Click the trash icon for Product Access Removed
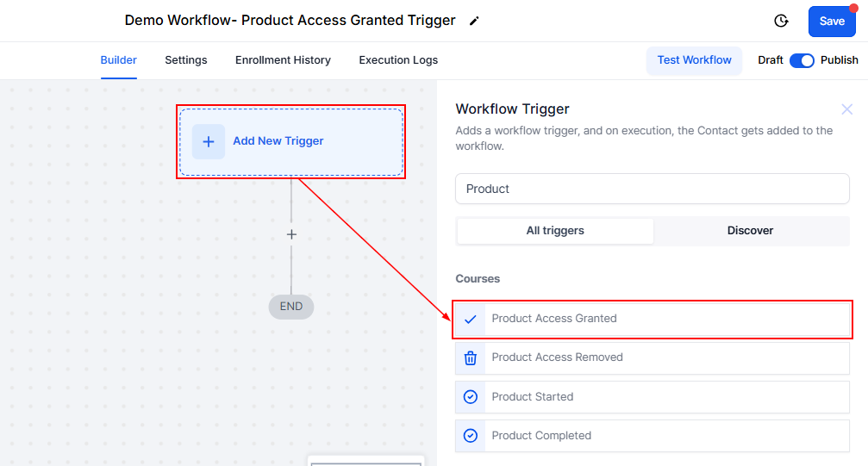The width and height of the screenshot is (868, 466). 471,357
